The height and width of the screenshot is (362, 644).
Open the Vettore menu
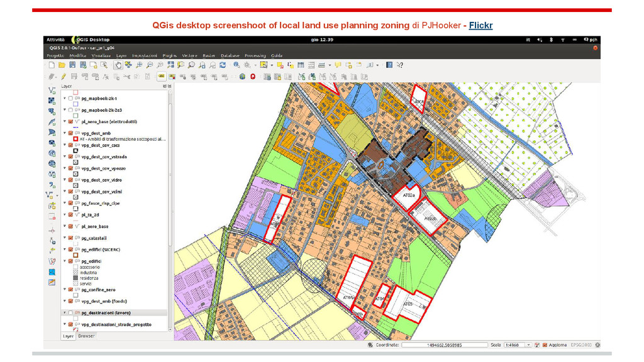[x=189, y=55]
